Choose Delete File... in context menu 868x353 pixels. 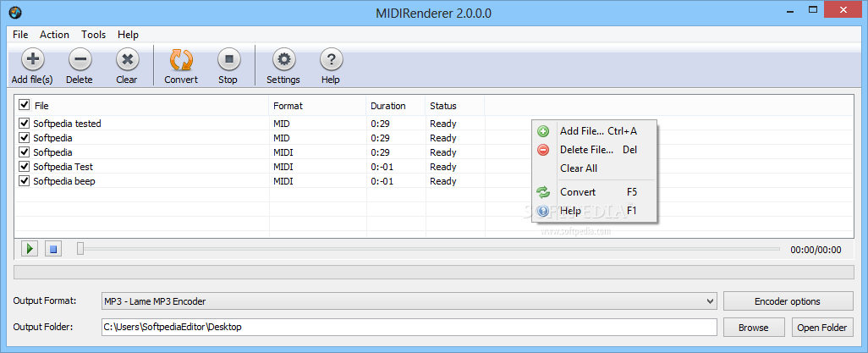(x=595, y=150)
